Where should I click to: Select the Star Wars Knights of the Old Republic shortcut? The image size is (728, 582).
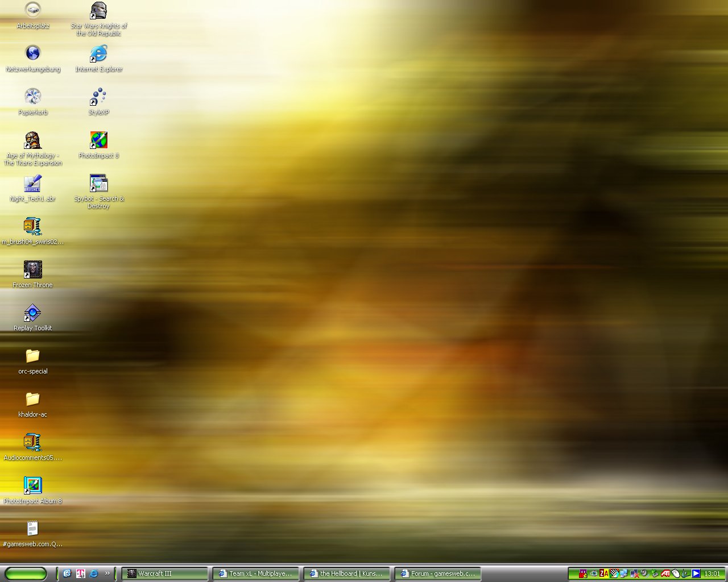[98, 11]
